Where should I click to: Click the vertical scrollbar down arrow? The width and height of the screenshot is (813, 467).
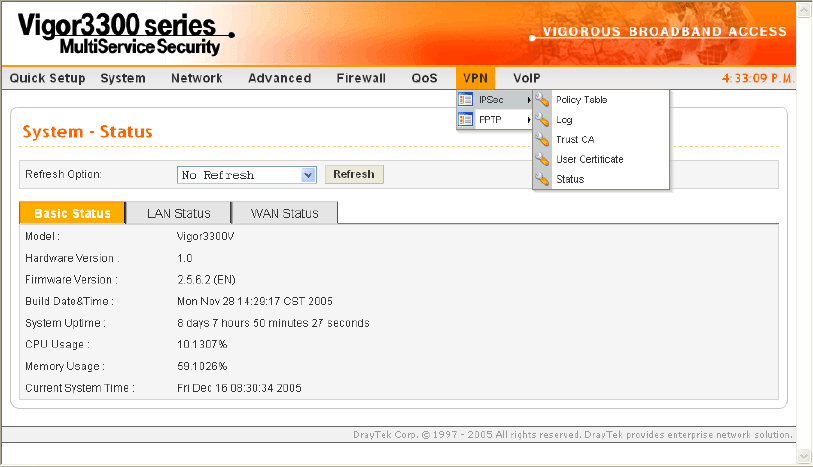point(804,455)
